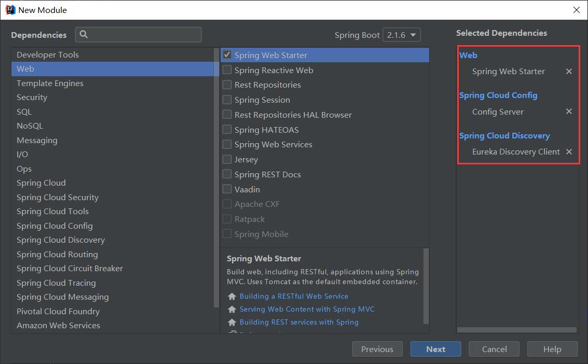Open Serving Web Content with Spring MVC link

[x=307, y=310]
